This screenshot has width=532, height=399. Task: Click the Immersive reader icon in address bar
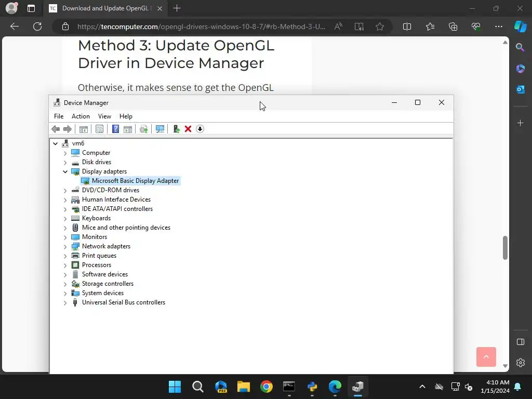359,26
